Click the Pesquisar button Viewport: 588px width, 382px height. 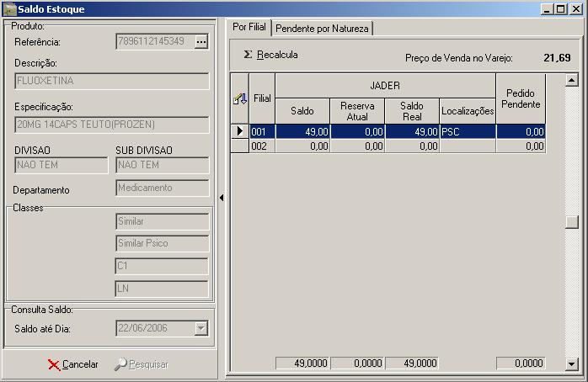tap(142, 364)
